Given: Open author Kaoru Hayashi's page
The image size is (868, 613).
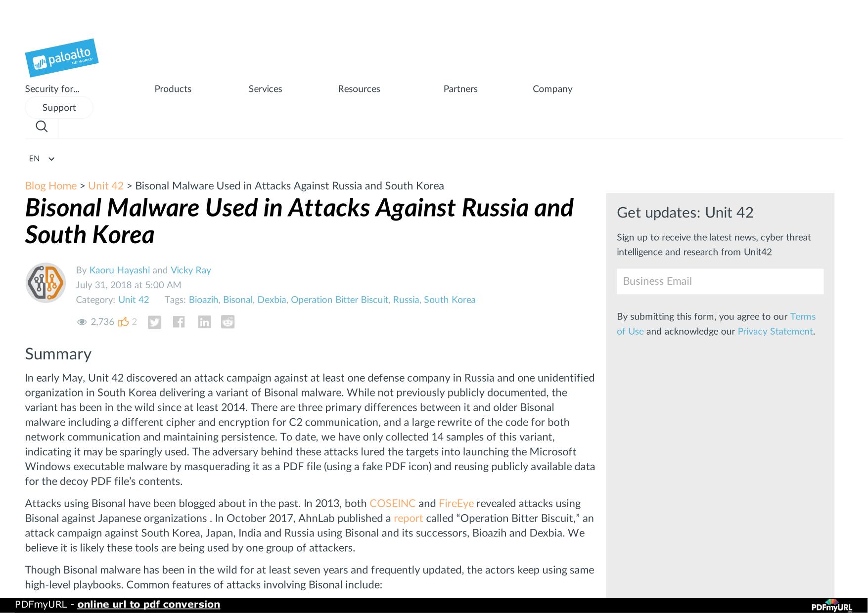Looking at the screenshot, I should point(119,270).
